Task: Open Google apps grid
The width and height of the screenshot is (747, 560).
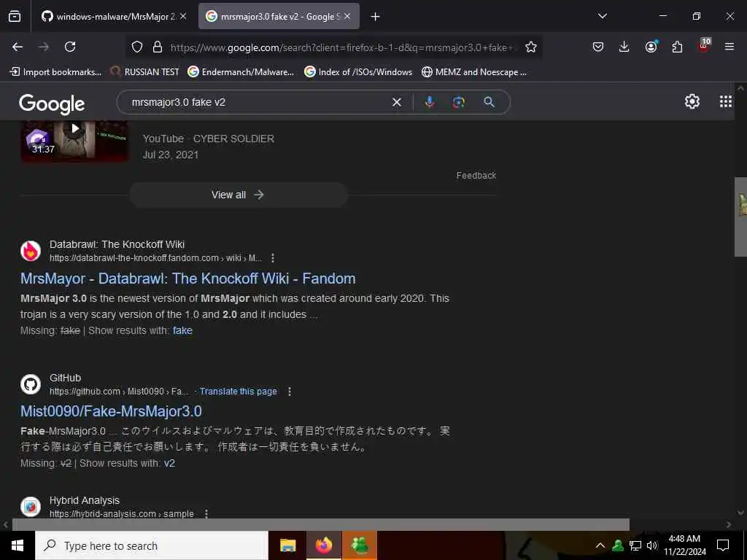Action: [726, 101]
